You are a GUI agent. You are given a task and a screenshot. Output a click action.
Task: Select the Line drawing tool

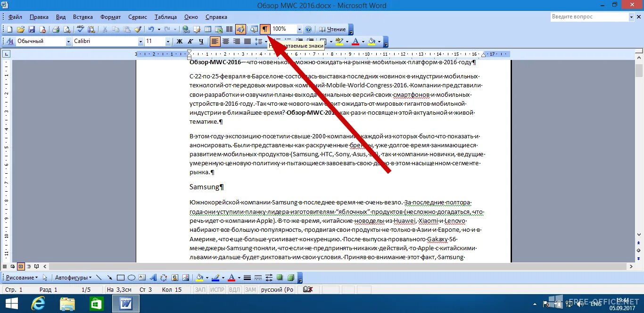99,278
